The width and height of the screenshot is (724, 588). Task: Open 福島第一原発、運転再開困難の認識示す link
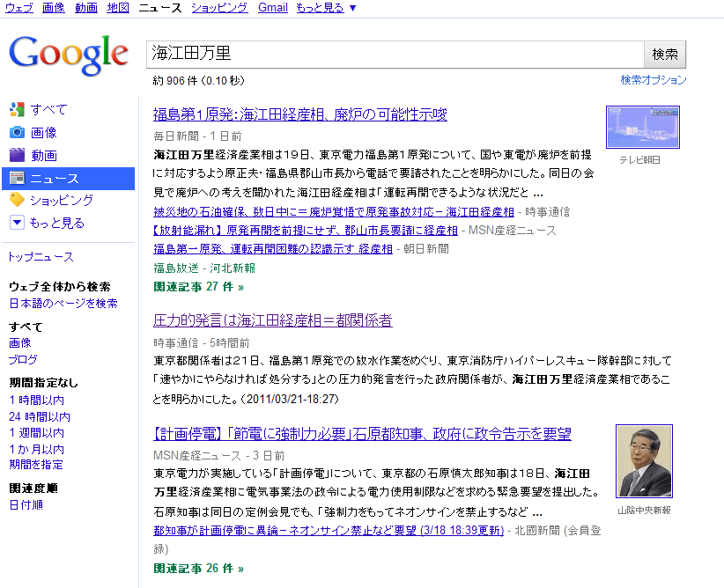(x=273, y=249)
